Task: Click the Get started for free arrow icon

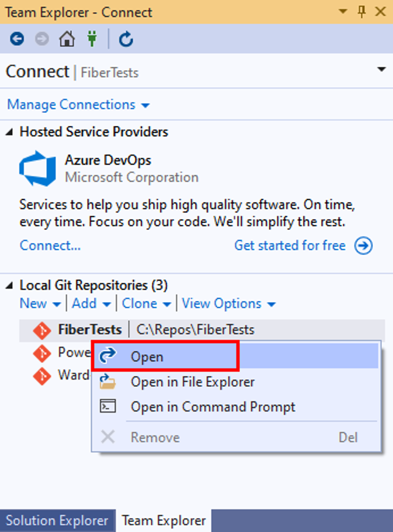Action: click(x=364, y=246)
